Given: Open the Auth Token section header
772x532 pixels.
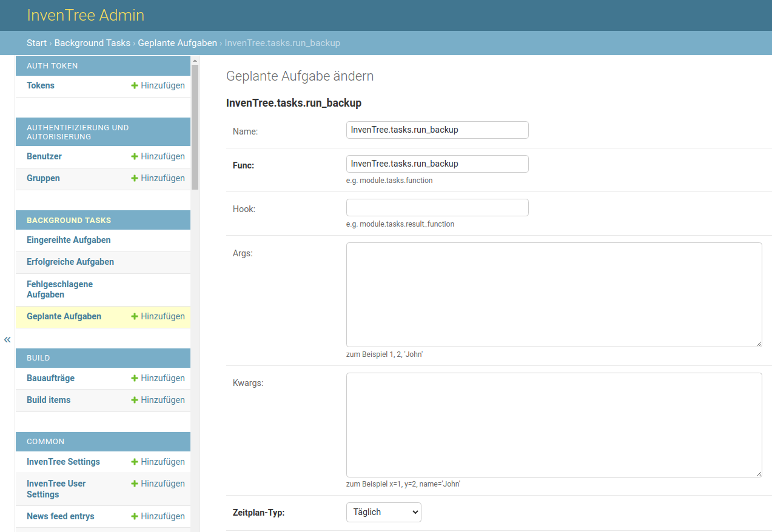Looking at the screenshot, I should tap(52, 65).
